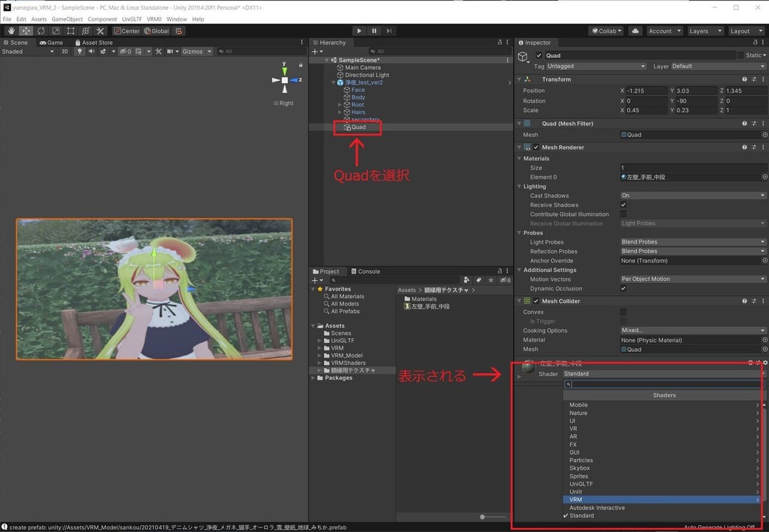Select the Rect tool
The image size is (769, 532).
70,31
